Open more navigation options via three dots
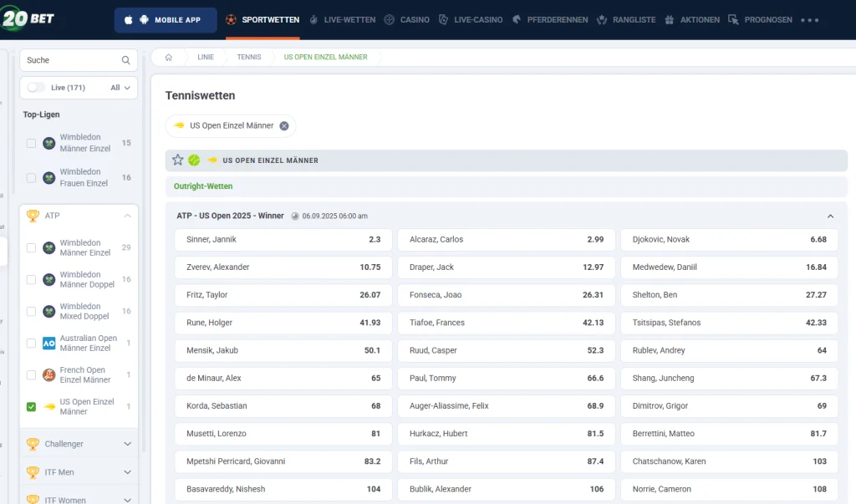 point(809,19)
